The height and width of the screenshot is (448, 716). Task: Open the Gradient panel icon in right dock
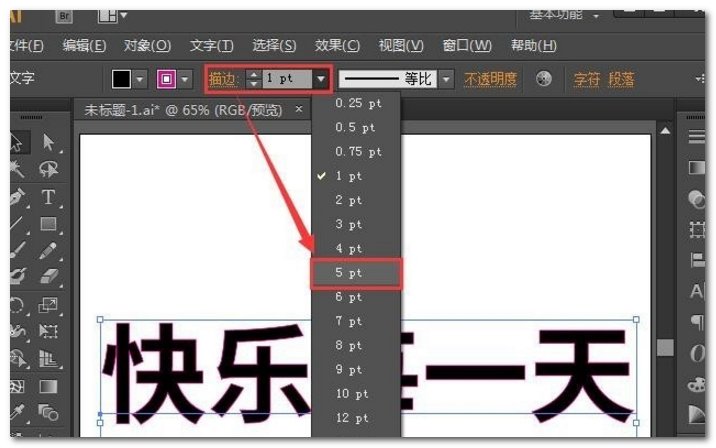pyautogui.click(x=696, y=168)
